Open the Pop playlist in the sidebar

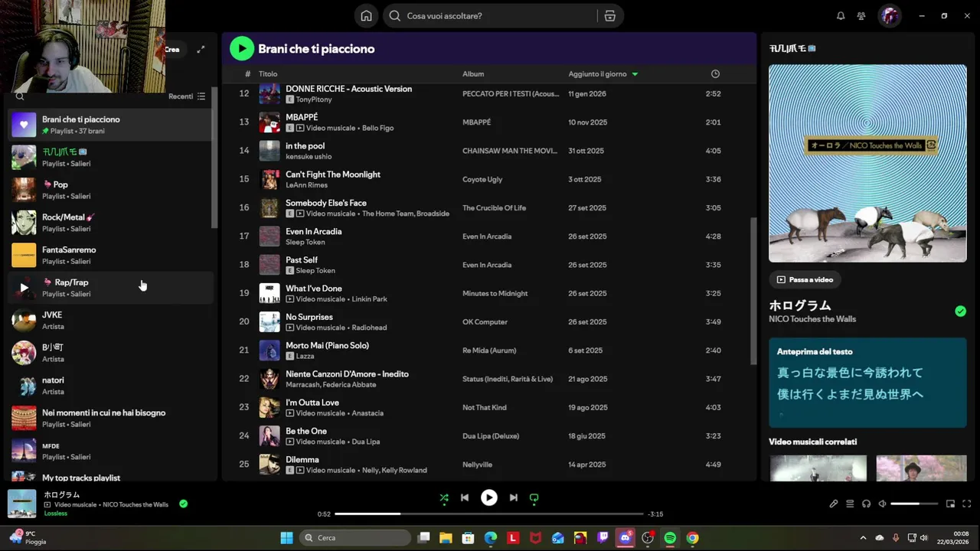(111, 190)
